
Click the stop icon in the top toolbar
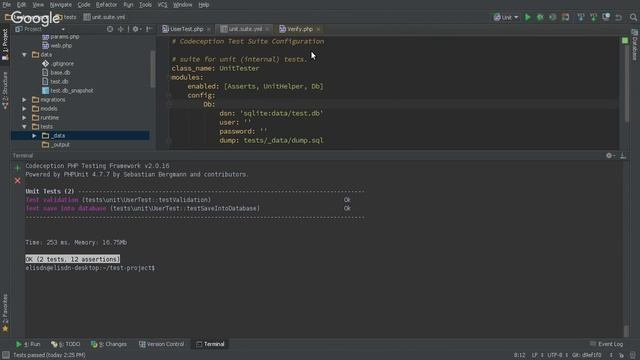[x=565, y=17]
